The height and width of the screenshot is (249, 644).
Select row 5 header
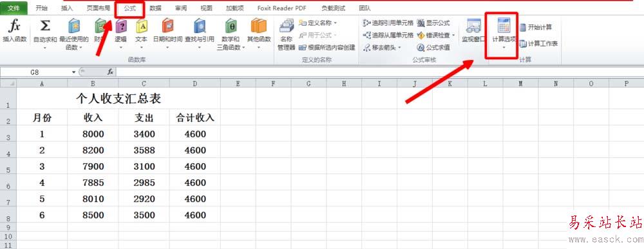point(8,166)
